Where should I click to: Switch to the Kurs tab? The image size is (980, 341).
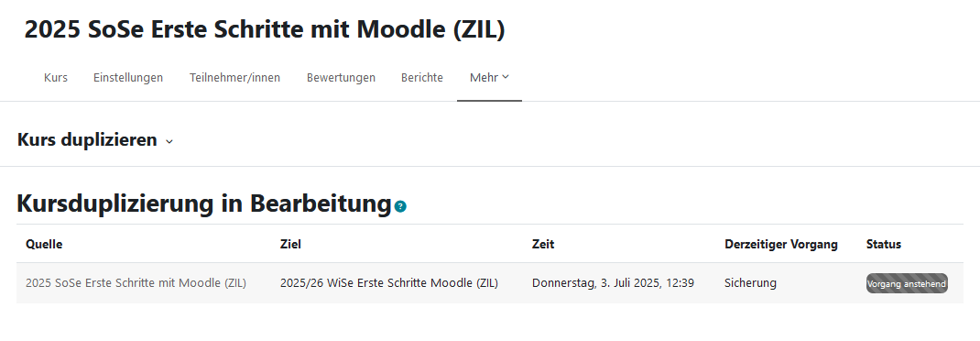pyautogui.click(x=56, y=78)
